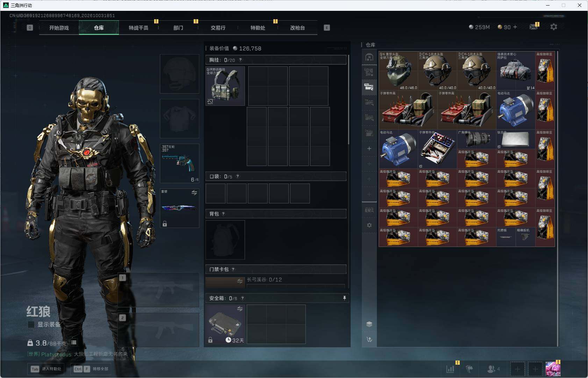This screenshot has width=588, height=378.
Task: Tick the 显示装备 checkbox
Action: (x=31, y=325)
